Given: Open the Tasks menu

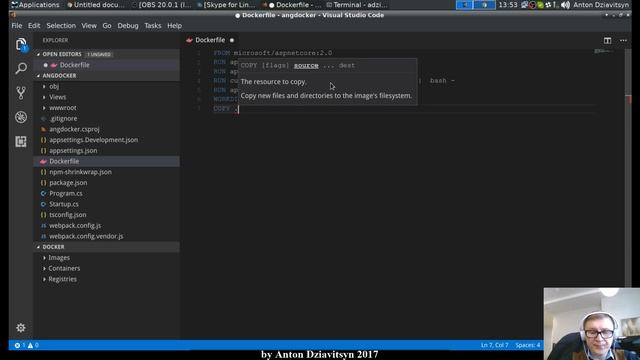Looking at the screenshot, I should (x=153, y=26).
